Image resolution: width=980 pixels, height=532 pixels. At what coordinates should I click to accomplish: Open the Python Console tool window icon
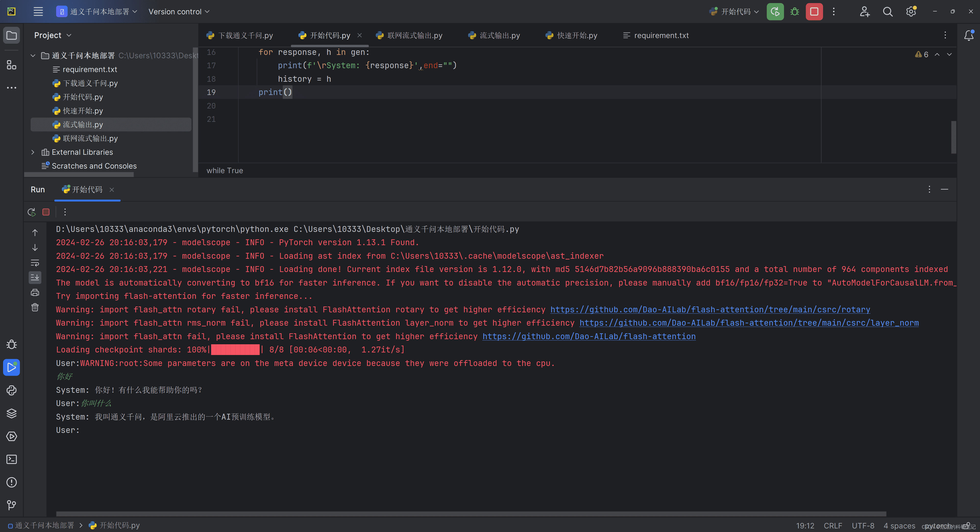(11, 390)
